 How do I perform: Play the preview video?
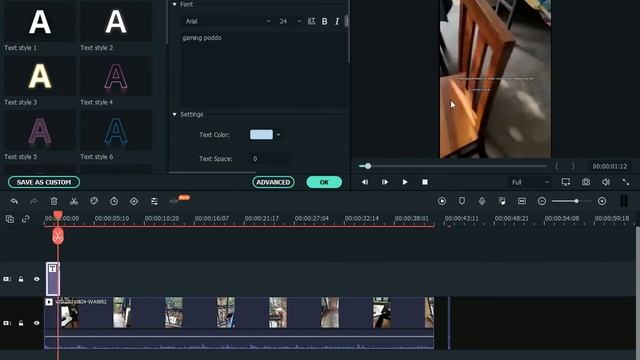(404, 182)
